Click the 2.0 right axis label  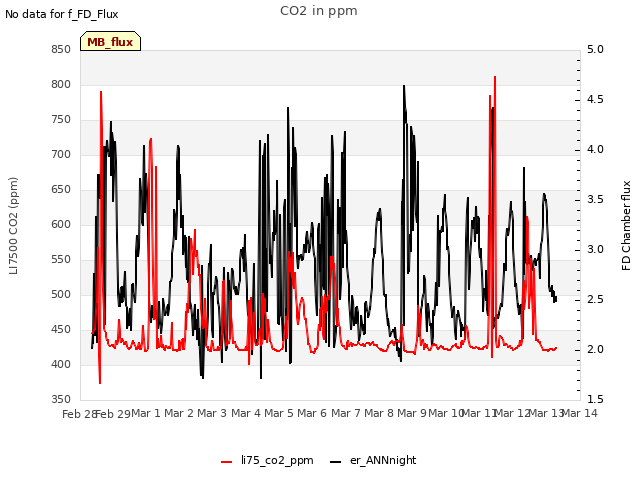point(595,349)
